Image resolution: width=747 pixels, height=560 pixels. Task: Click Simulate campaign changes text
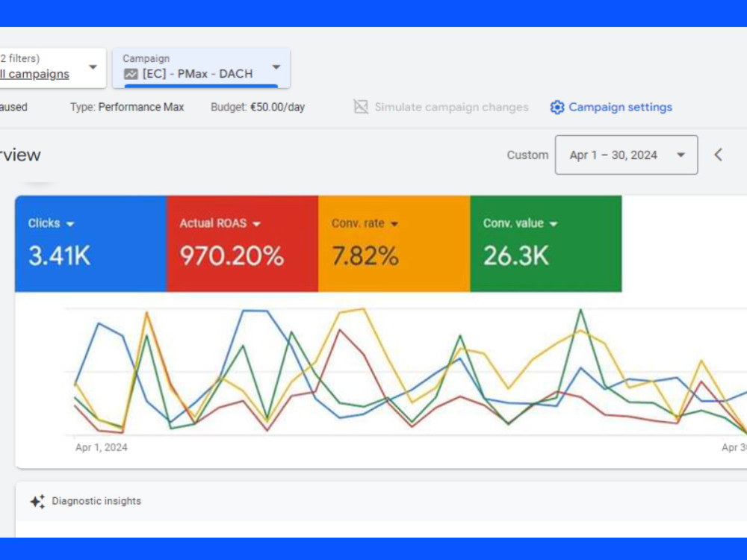click(x=451, y=107)
